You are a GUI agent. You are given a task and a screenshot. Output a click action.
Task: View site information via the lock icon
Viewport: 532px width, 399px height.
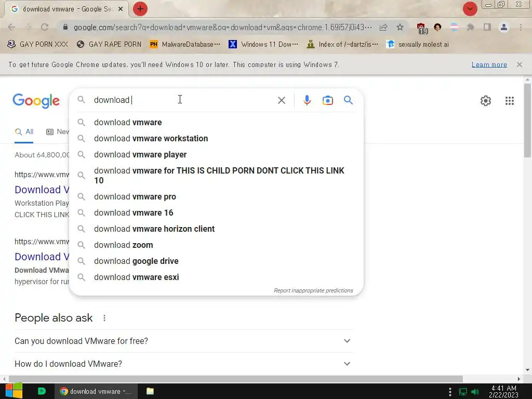pyautogui.click(x=65, y=27)
